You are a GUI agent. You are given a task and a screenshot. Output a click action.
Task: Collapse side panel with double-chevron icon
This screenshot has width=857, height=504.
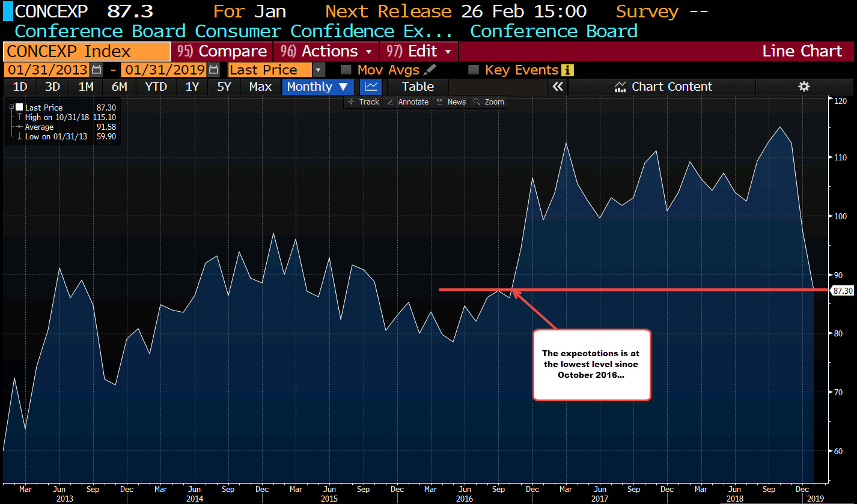coord(558,87)
